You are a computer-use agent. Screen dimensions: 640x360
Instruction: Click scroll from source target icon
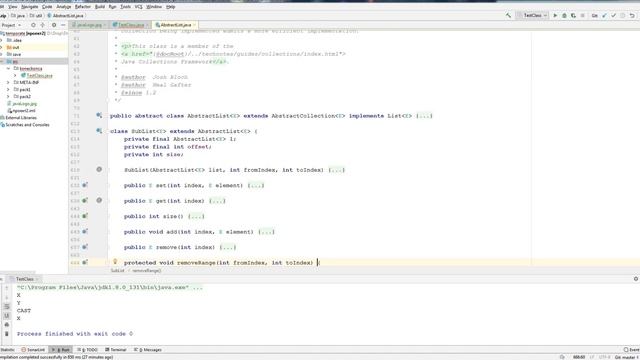pos(33,25)
